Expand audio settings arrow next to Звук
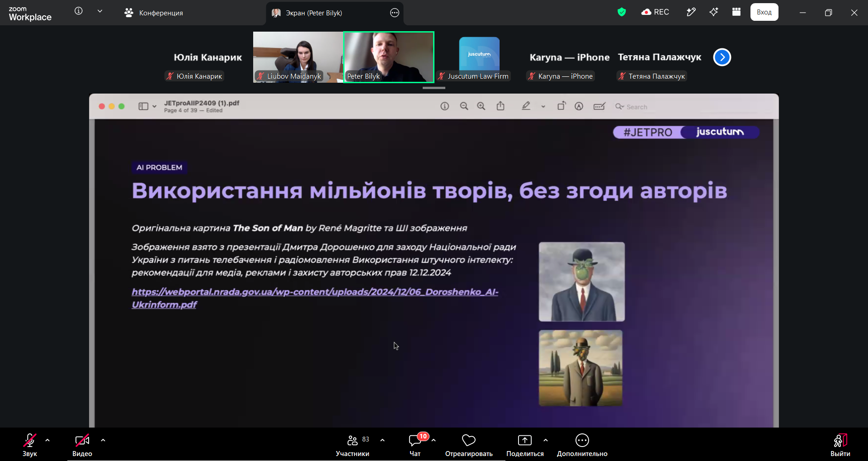868x461 pixels. [47, 440]
